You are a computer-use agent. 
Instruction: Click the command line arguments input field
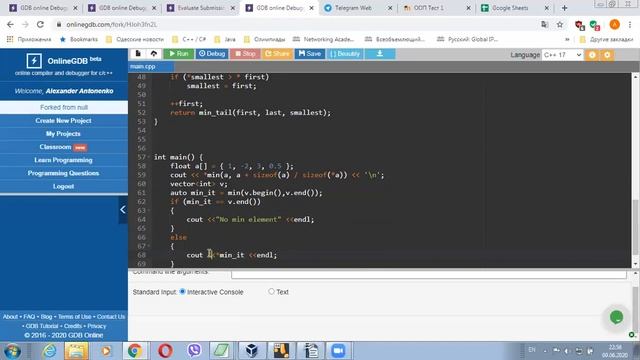point(429,274)
